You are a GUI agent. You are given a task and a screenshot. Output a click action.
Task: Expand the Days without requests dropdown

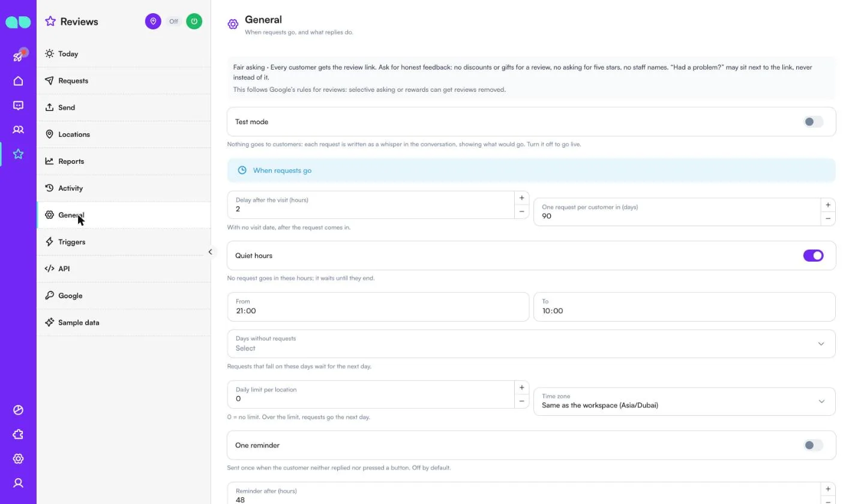pos(531,344)
